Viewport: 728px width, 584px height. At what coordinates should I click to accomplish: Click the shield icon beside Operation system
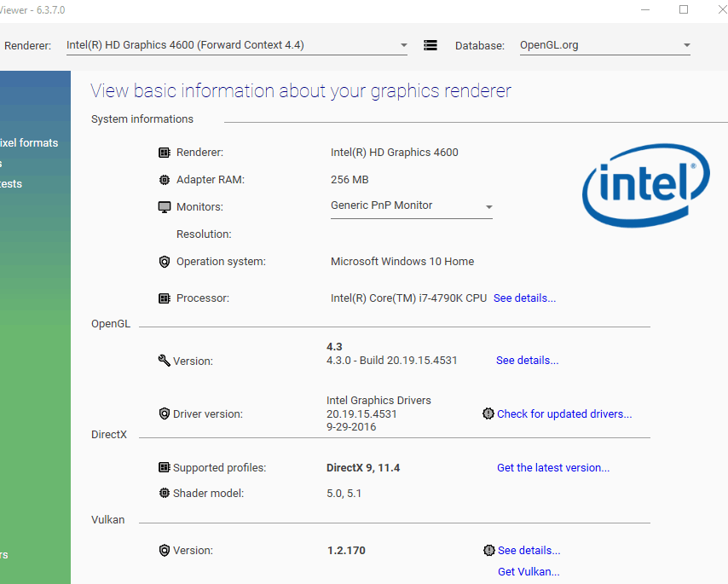tap(165, 262)
